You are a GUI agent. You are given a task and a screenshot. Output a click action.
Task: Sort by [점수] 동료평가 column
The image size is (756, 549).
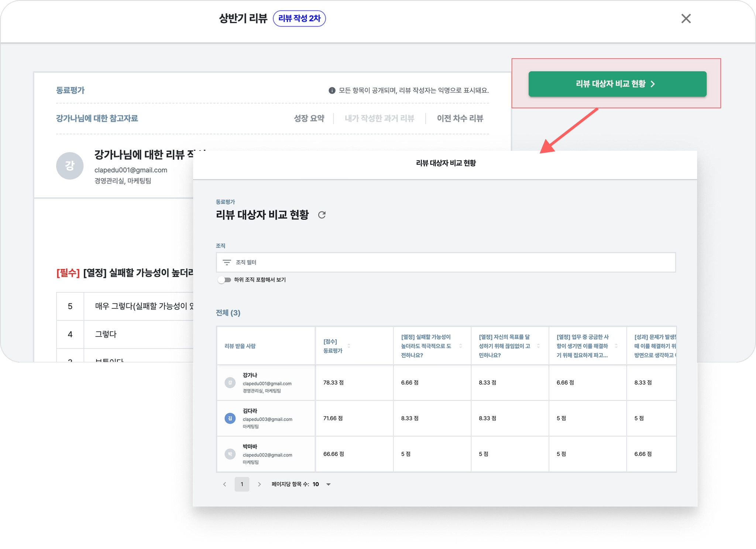(x=349, y=346)
